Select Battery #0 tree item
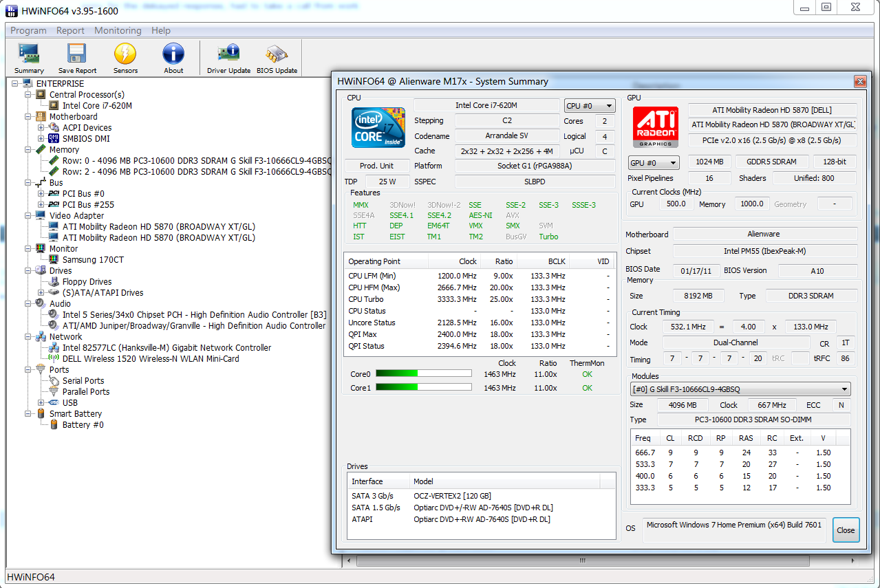Image resolution: width=880 pixels, height=588 pixels. click(83, 424)
